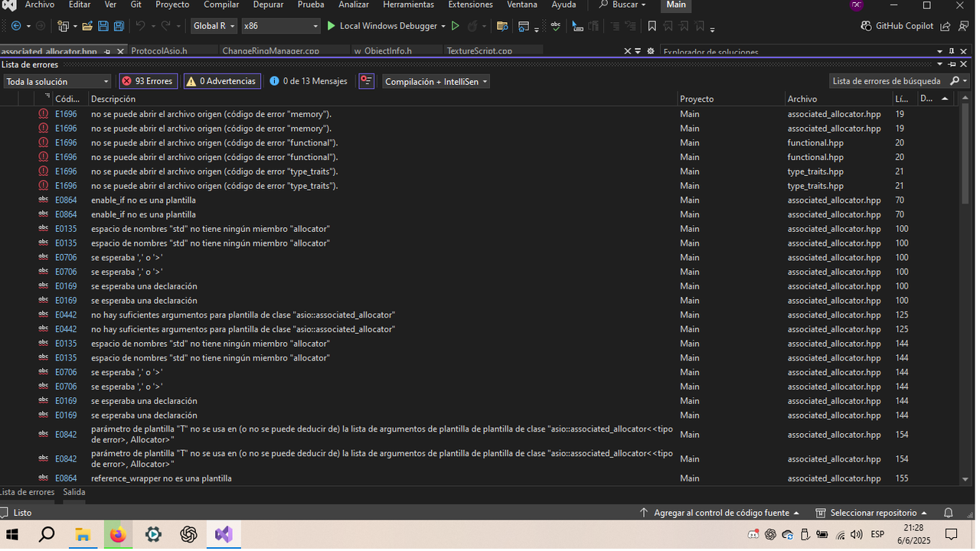Viewport: 980px width, 551px height.
Task: Click the save all icon
Action: 119,26
